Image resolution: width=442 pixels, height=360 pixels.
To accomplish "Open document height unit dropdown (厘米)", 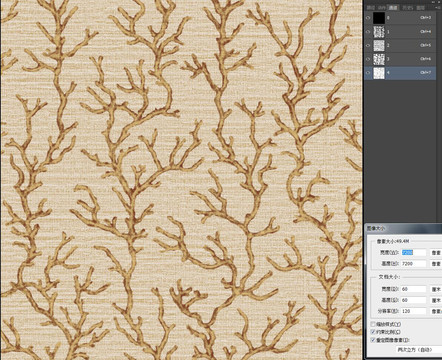I will (436, 300).
